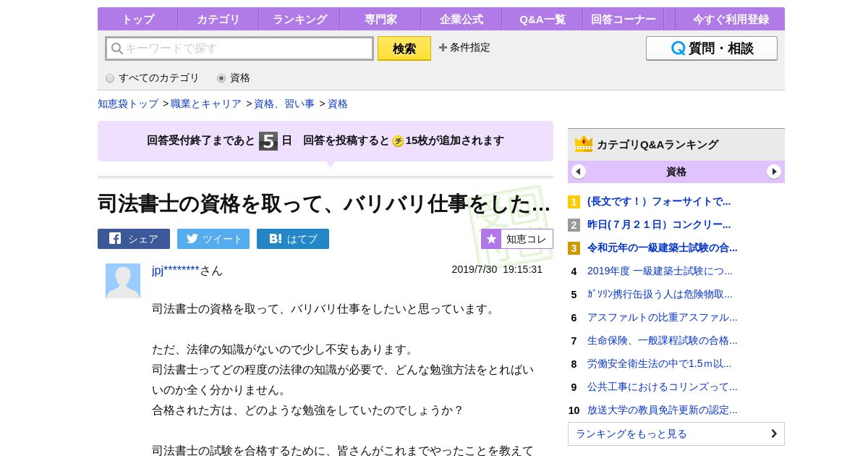Open user jpj******** profile link

(176, 271)
